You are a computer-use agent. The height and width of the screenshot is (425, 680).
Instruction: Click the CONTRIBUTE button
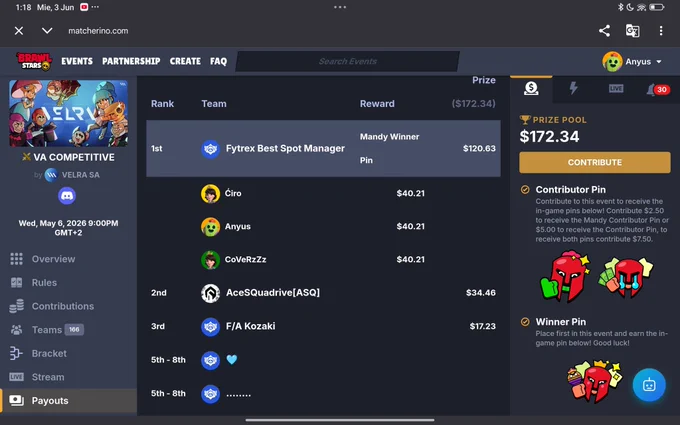(x=595, y=162)
